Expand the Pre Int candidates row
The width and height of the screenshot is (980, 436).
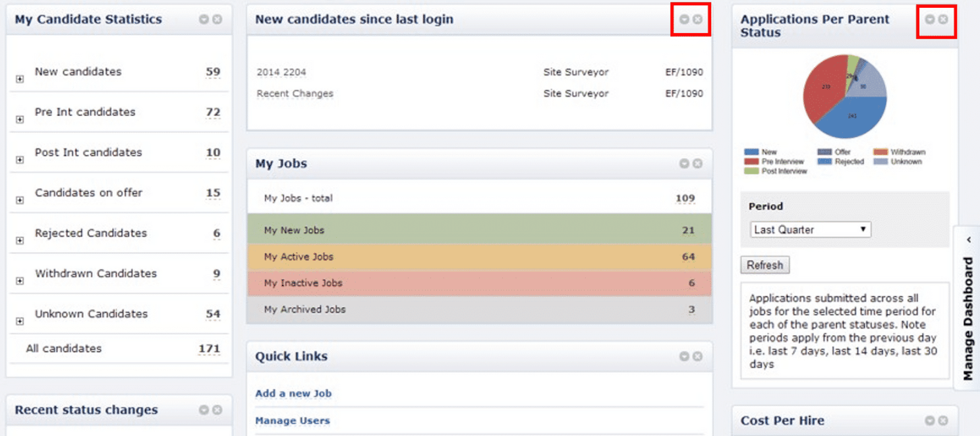[x=20, y=120]
